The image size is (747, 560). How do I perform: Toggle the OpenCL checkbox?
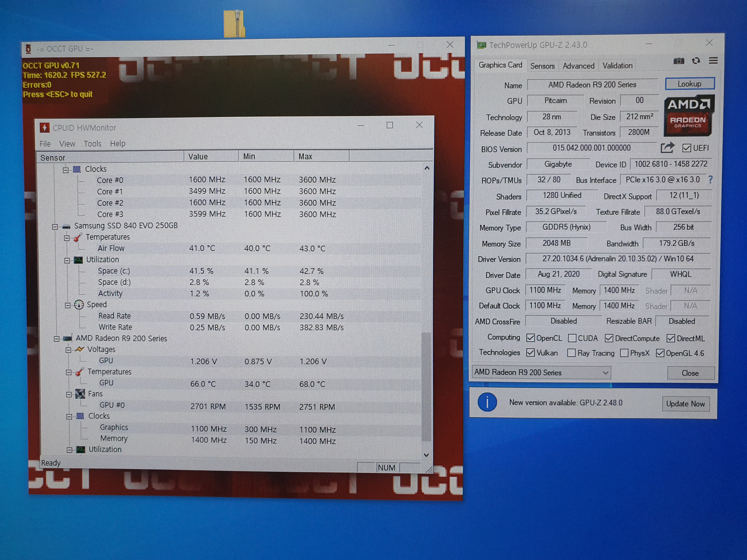click(531, 338)
